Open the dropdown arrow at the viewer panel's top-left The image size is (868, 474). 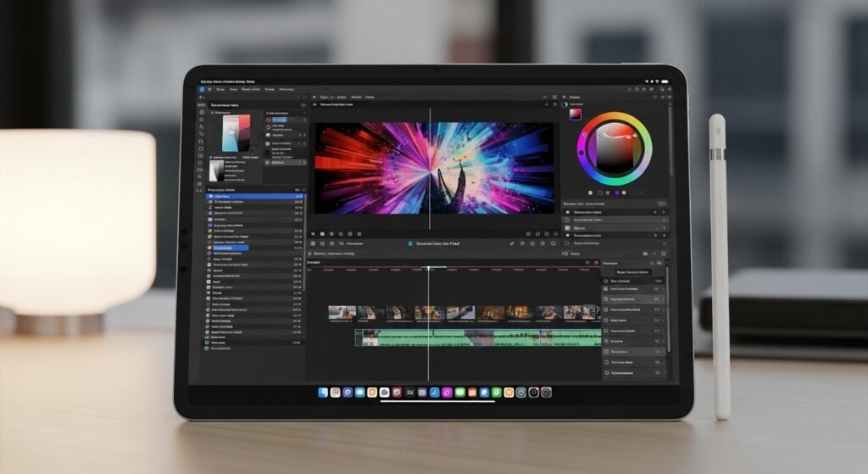coord(313,98)
